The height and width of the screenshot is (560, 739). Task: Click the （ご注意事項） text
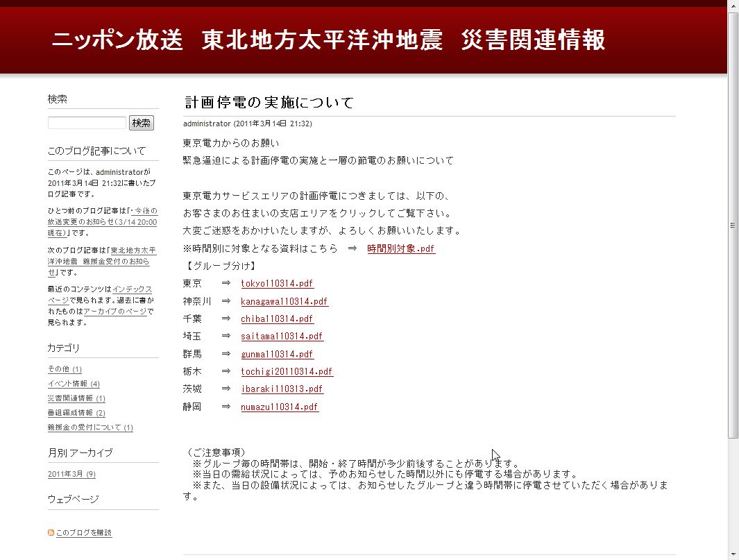pos(216,452)
